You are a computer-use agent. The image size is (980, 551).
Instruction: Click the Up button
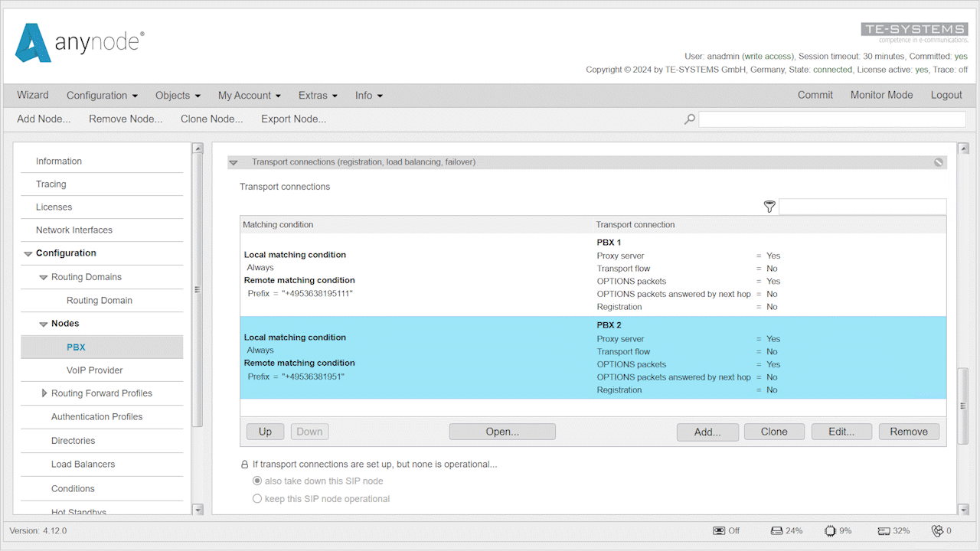[x=265, y=432]
